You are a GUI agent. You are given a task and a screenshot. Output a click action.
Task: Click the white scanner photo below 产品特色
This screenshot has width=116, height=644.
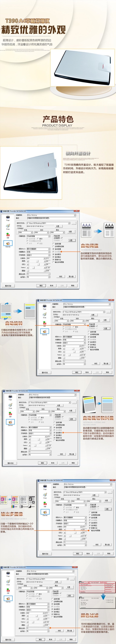[31, 173]
